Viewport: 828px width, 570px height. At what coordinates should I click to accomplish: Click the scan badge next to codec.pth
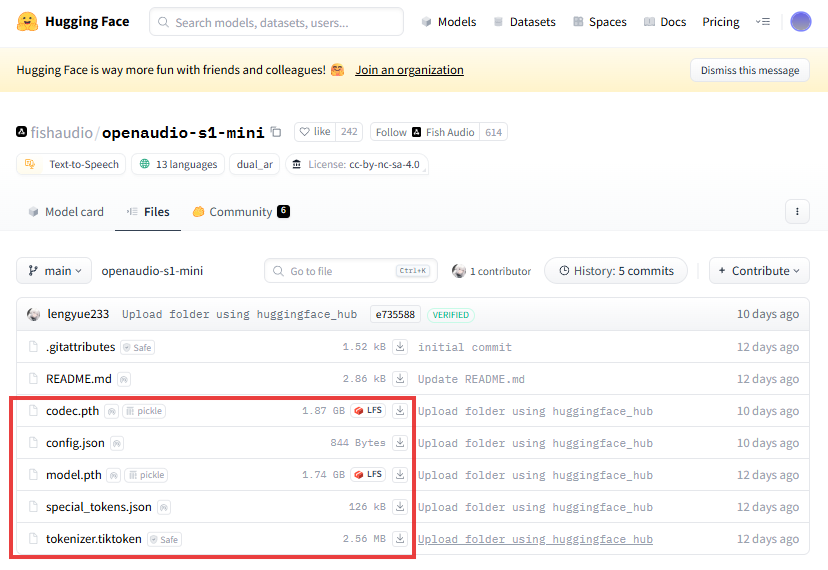pyautogui.click(x=111, y=411)
